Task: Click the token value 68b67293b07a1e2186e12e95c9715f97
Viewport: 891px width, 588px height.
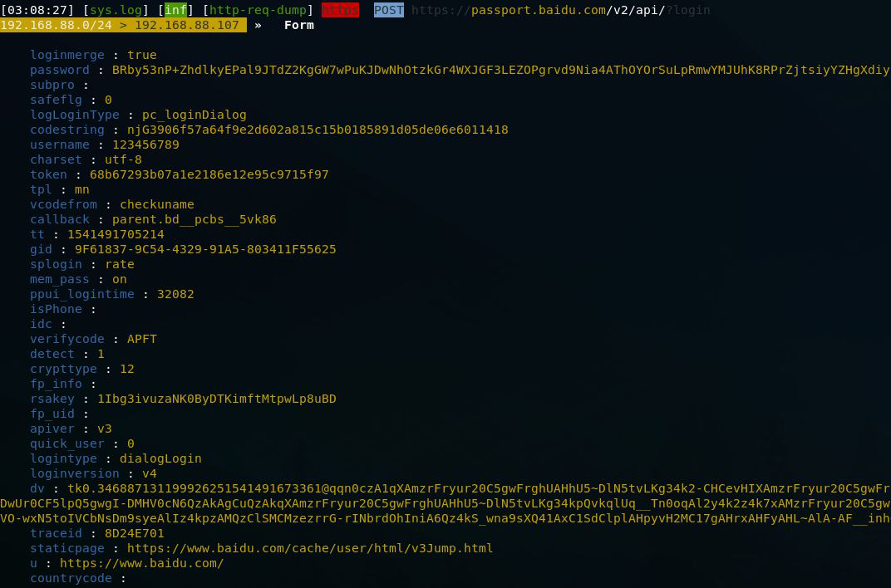Action: click(209, 174)
